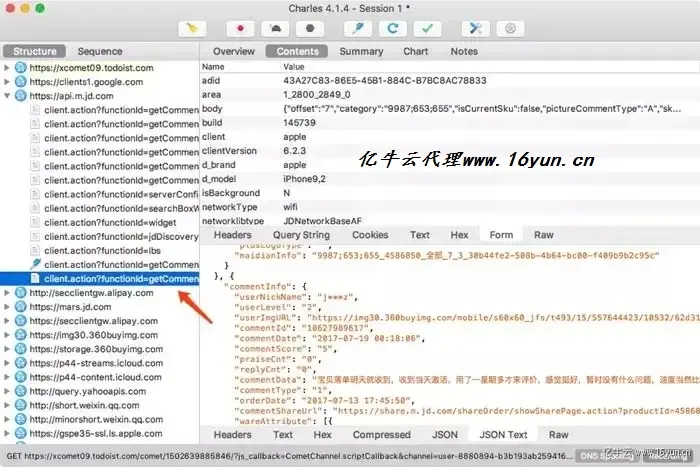The width and height of the screenshot is (700, 467).
Task: Select the Query String request tab
Action: pos(301,235)
